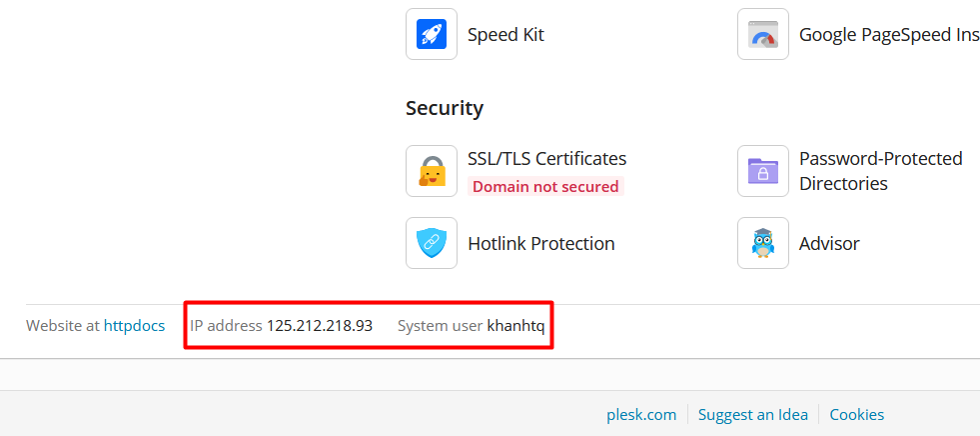This screenshot has width=980, height=436.
Task: Visit the plesk.com footer link
Action: point(641,414)
